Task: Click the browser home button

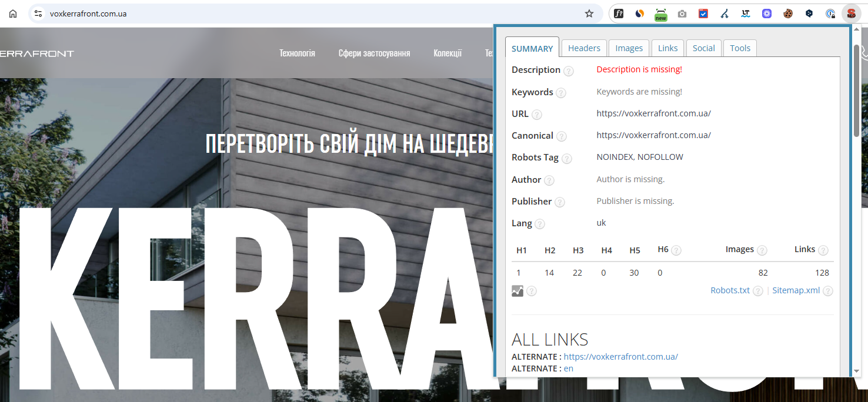Action: coord(13,14)
